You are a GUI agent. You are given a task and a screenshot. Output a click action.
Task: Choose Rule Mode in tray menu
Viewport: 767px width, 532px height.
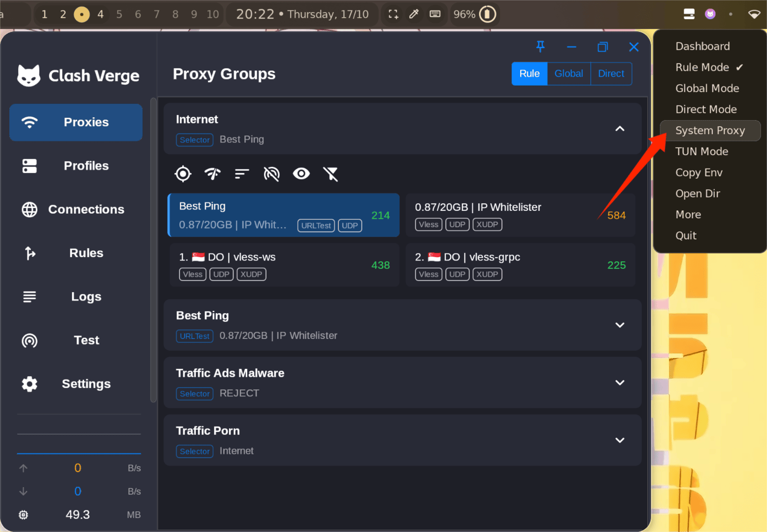point(710,67)
